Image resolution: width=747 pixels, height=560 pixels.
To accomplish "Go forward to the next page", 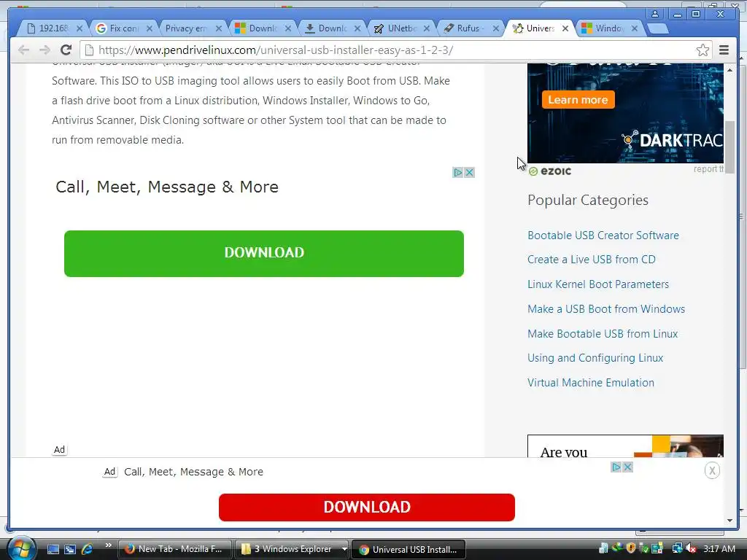I will (x=44, y=50).
